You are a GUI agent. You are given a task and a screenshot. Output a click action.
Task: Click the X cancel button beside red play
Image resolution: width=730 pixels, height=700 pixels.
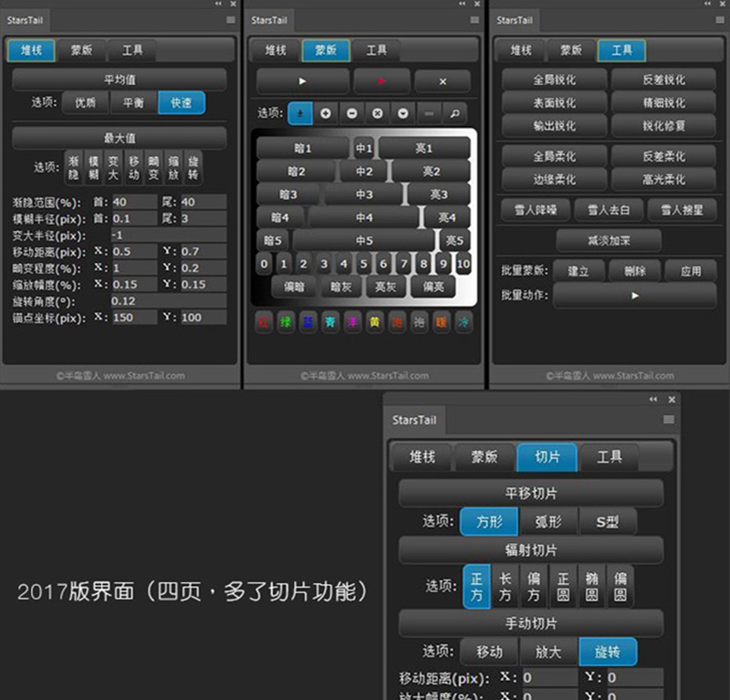[x=443, y=81]
